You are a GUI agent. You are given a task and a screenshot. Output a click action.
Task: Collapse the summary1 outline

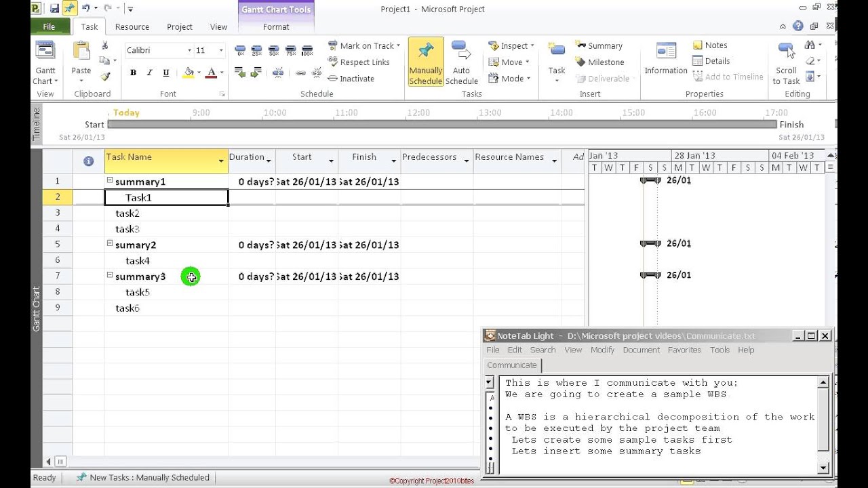click(110, 180)
